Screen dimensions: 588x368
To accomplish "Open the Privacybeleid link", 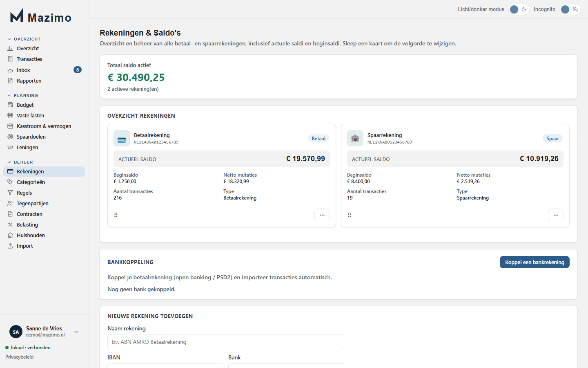I will coord(20,357).
